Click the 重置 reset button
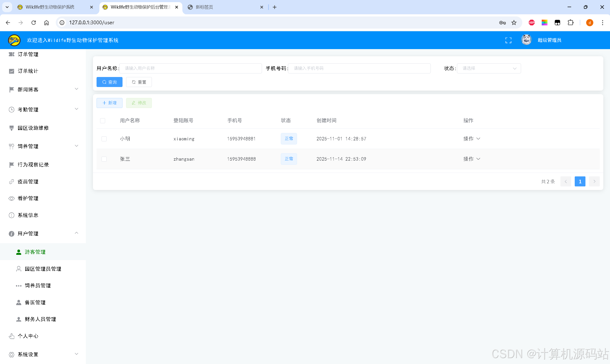This screenshot has width=610, height=364. pyautogui.click(x=139, y=82)
